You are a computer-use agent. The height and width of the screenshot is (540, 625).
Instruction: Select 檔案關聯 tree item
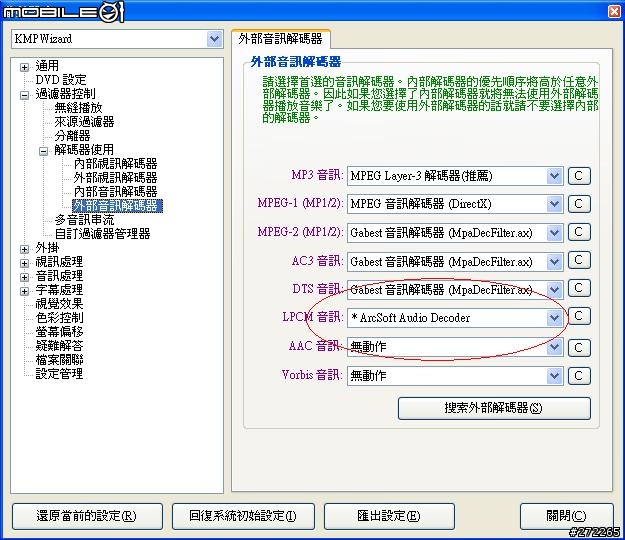click(59, 359)
